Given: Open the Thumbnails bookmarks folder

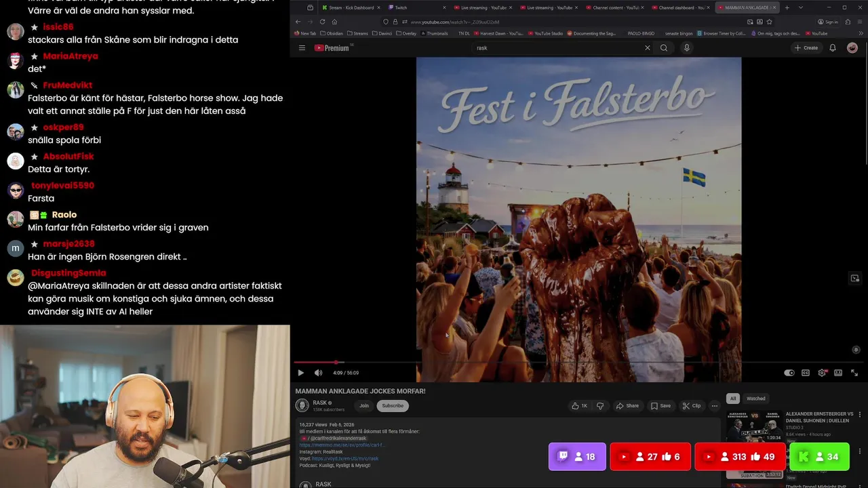Looking at the screenshot, I should coord(434,33).
